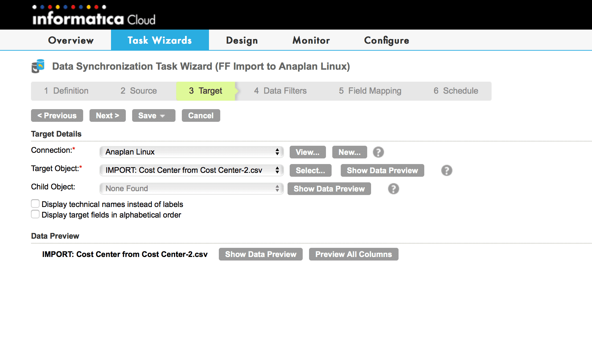The width and height of the screenshot is (592, 364).
Task: Open help icon for Target Object row
Action: pyautogui.click(x=447, y=170)
